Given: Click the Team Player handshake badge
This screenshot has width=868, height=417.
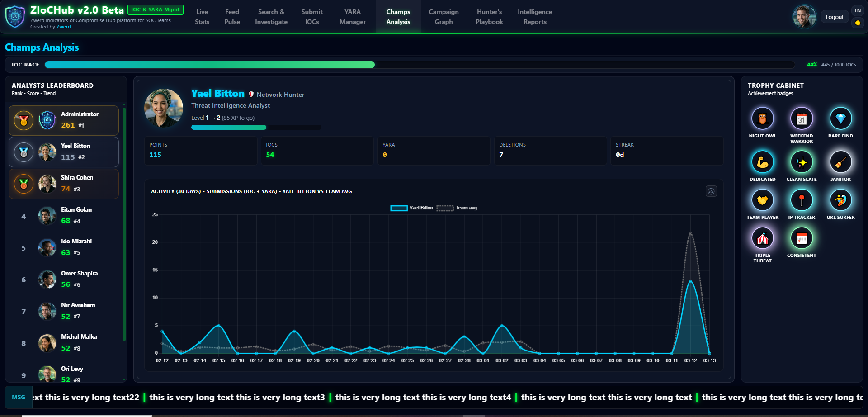Looking at the screenshot, I should point(762,200).
